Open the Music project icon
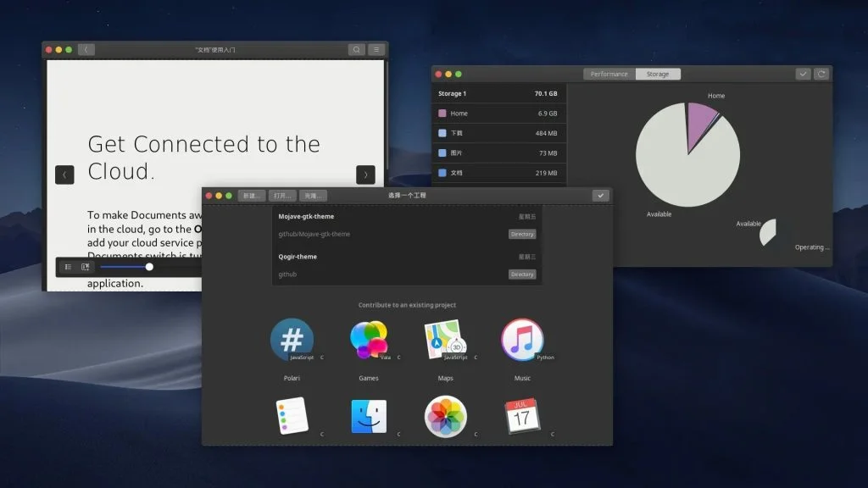Viewport: 868px width, 488px height. coord(522,339)
